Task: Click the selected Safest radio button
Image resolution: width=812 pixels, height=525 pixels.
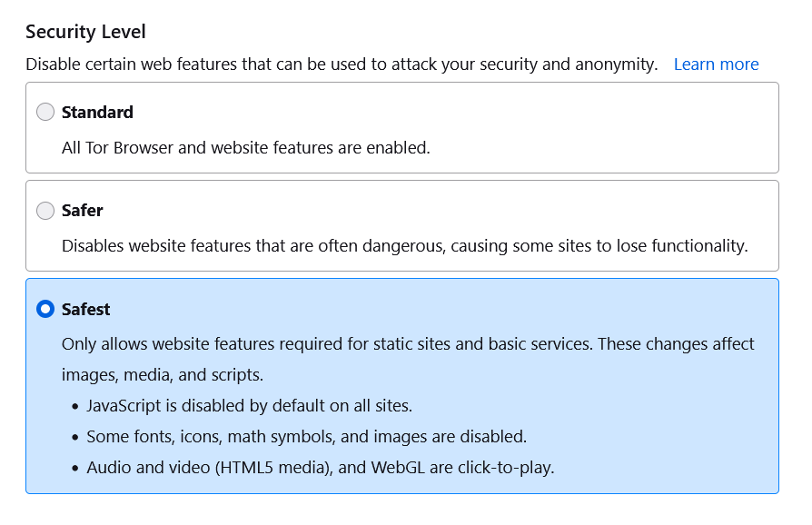Action: point(45,310)
